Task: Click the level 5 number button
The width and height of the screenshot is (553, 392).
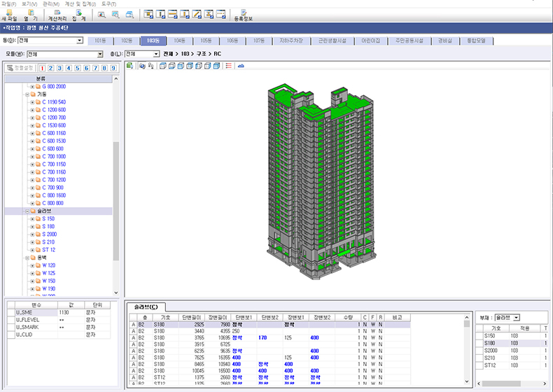Action: pos(78,68)
